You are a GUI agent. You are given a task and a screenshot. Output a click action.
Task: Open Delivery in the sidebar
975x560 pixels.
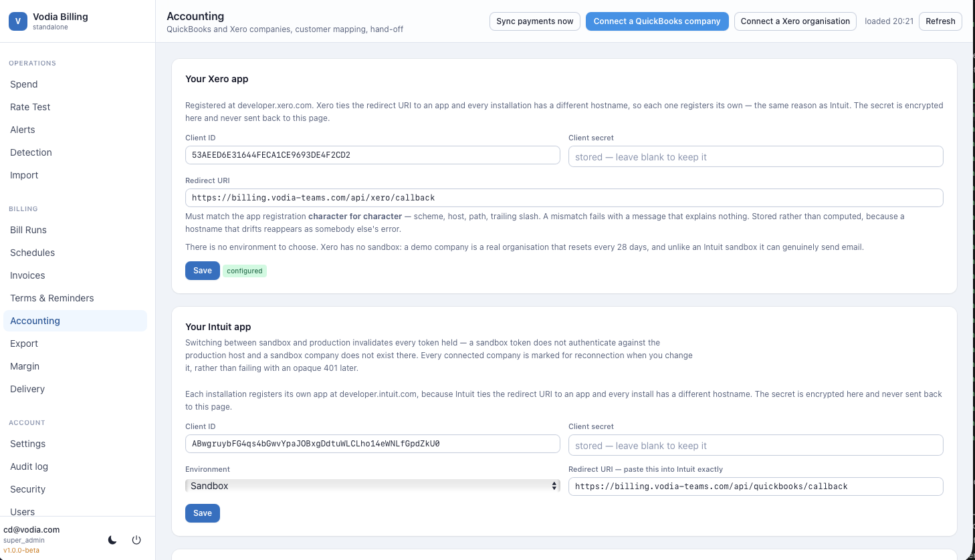point(75,389)
